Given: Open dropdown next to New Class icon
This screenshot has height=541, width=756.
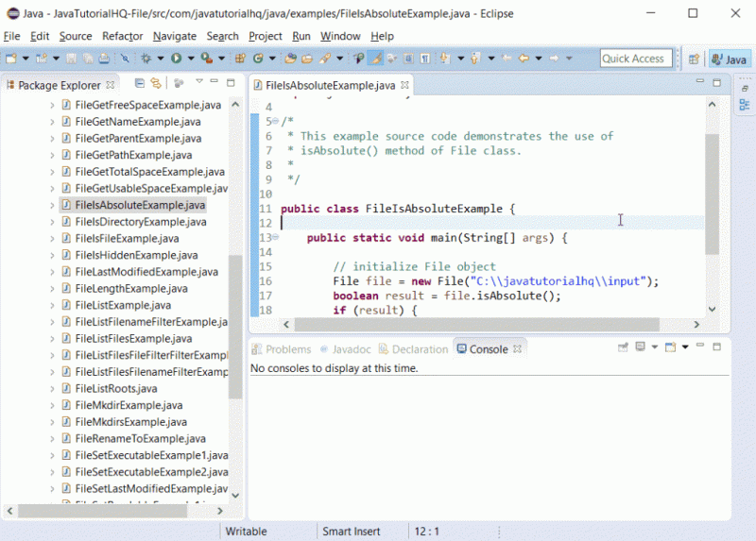Looking at the screenshot, I should [272, 59].
